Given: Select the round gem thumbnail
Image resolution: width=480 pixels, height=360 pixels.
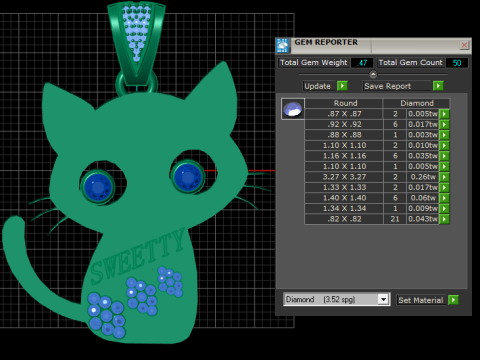Looking at the screenshot, I should (x=293, y=109).
